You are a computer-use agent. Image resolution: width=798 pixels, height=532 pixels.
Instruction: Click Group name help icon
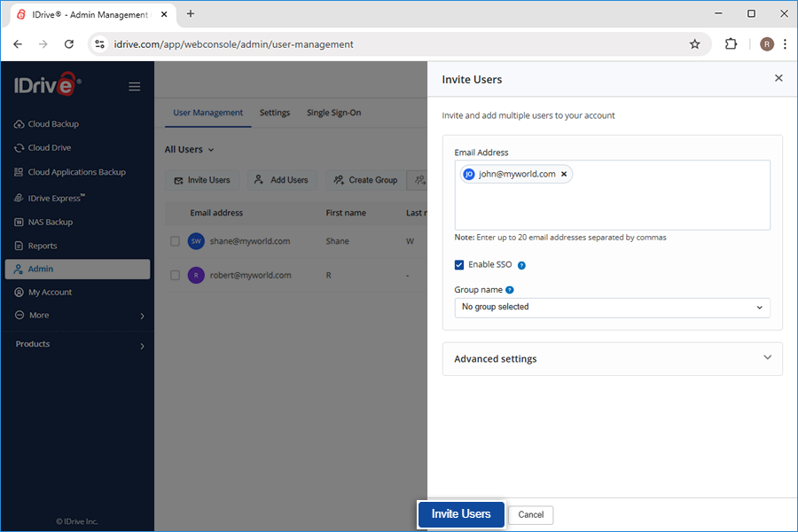tap(510, 290)
